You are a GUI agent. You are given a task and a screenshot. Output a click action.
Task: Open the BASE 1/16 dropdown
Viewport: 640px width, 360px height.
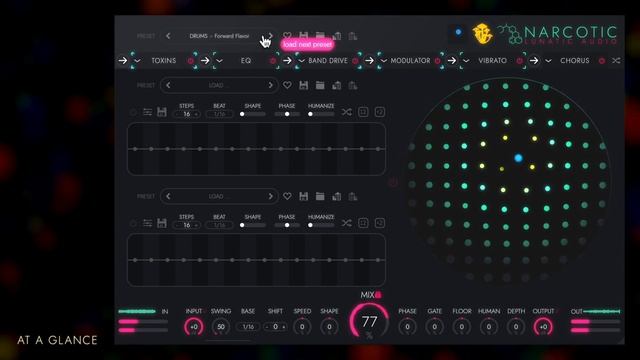point(248,327)
